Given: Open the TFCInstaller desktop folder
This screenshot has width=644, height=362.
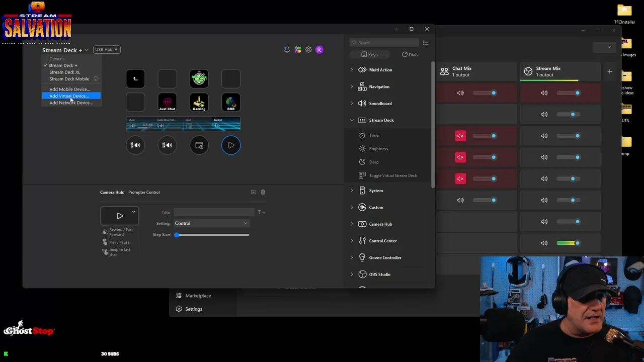Looking at the screenshot, I should (624, 14).
